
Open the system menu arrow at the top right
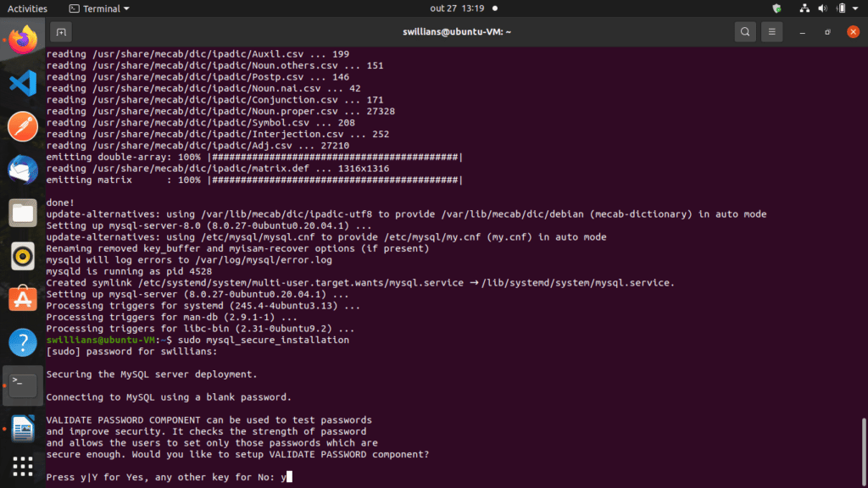(x=857, y=8)
